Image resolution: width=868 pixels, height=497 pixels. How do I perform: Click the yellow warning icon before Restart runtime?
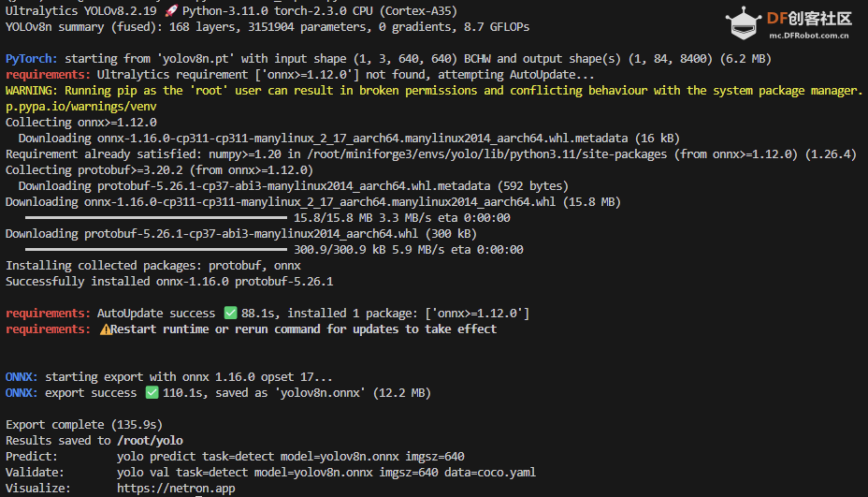pyautogui.click(x=105, y=329)
